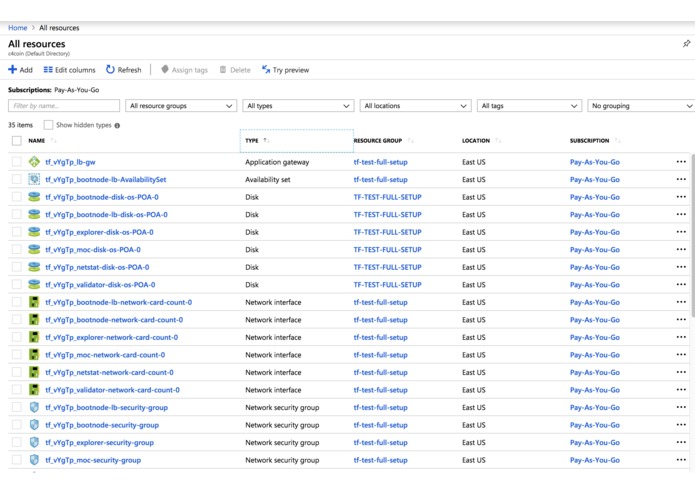Sort by LOCATION column arrows
The image size is (695, 494).
pyautogui.click(x=498, y=140)
